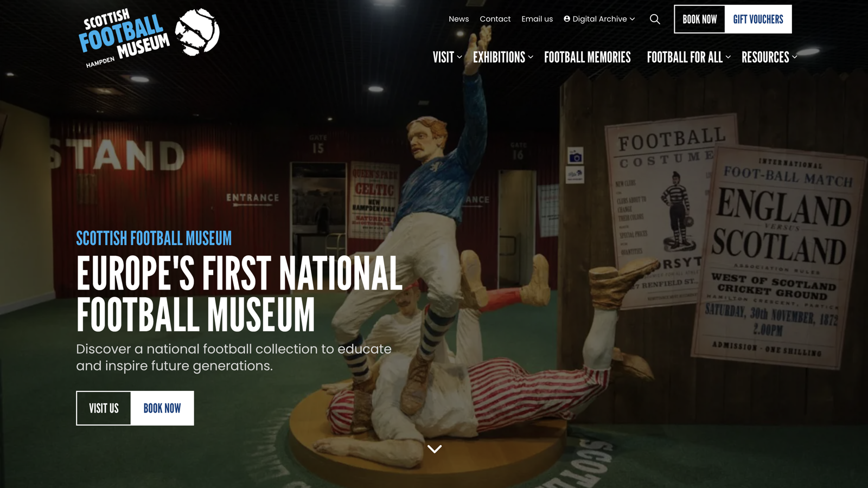Select the Visit navigation item
The height and width of the screenshot is (488, 868).
443,57
